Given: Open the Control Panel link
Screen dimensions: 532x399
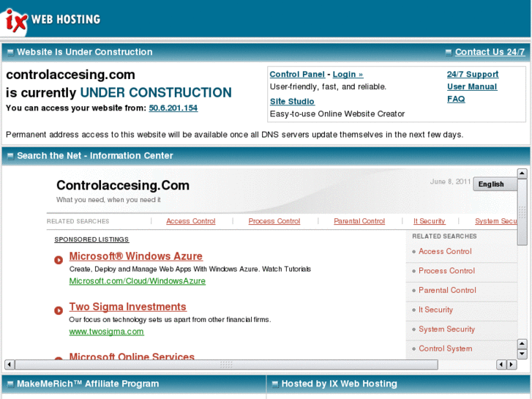Looking at the screenshot, I should [x=297, y=75].
